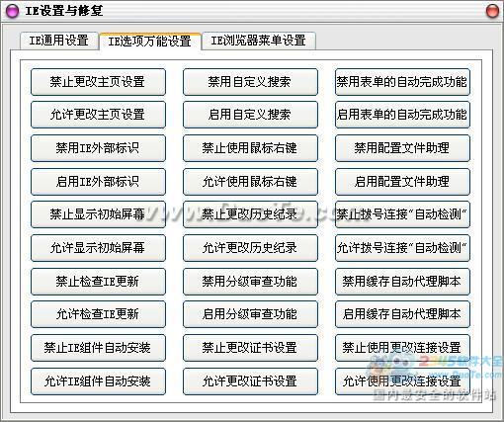Viewport: 504px width, 422px height.
Task: Click 禁止使用鼠标右键 button
Action: pyautogui.click(x=250, y=148)
